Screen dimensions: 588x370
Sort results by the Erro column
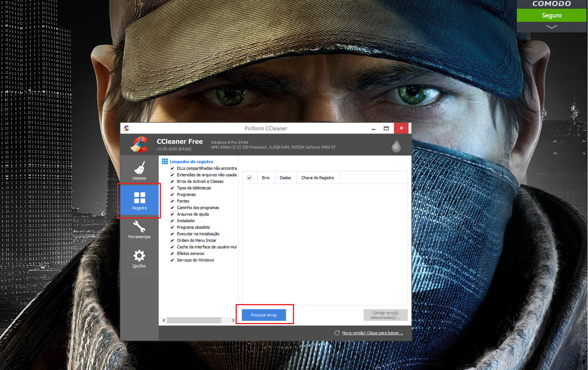click(266, 178)
